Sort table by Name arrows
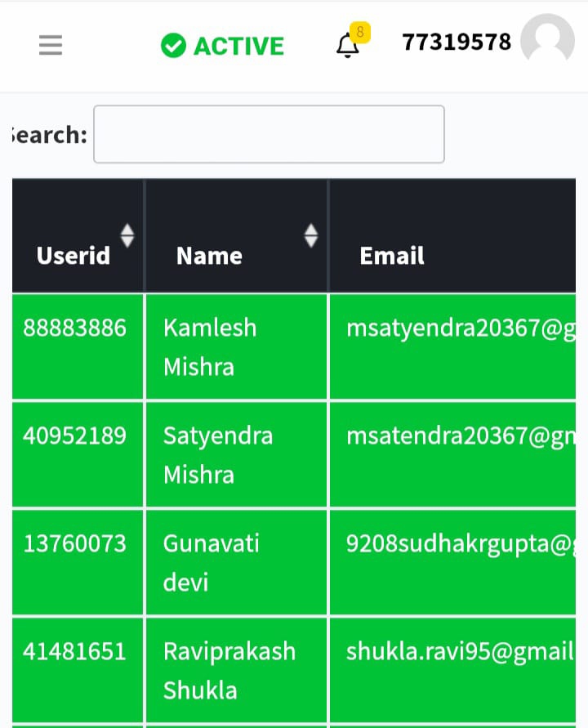This screenshot has height=728, width=588. click(x=311, y=235)
